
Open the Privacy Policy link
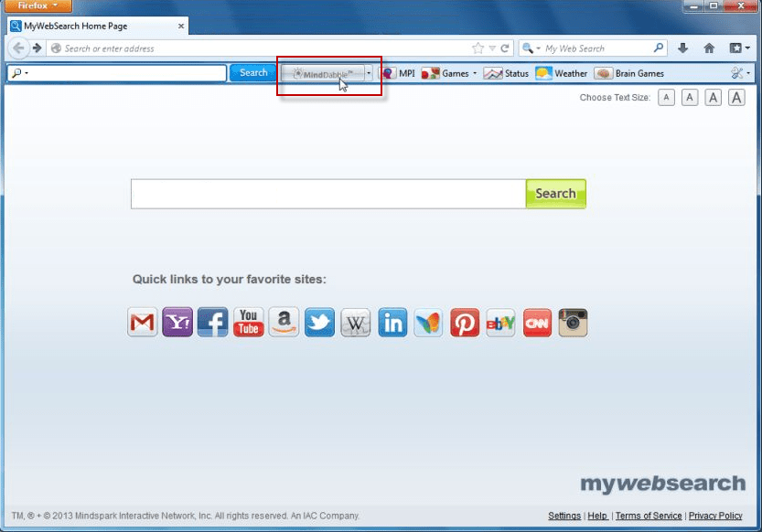click(x=715, y=516)
